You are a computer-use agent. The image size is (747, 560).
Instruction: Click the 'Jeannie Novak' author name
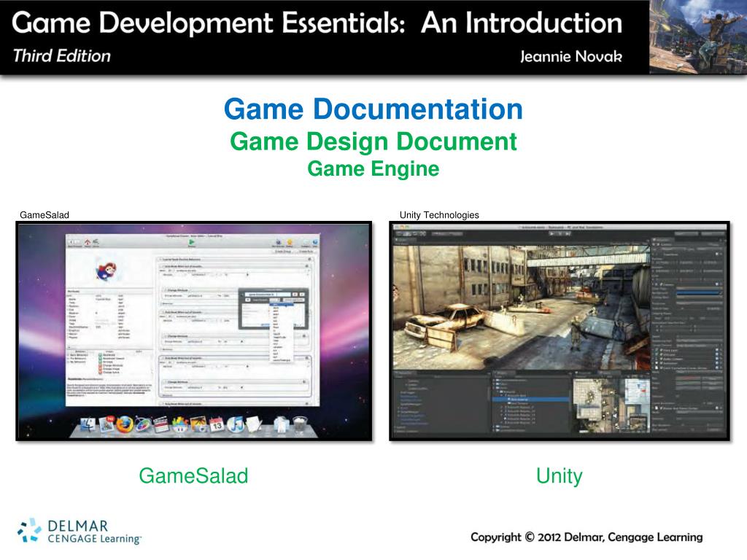tap(571, 56)
